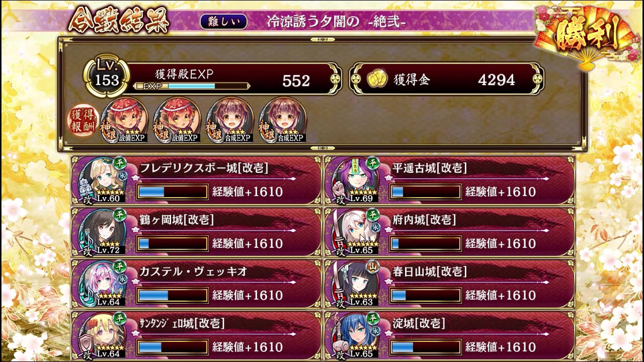The image size is (644, 362).
Task: Click the red 獲得報酬 seal icon
Action: click(83, 121)
